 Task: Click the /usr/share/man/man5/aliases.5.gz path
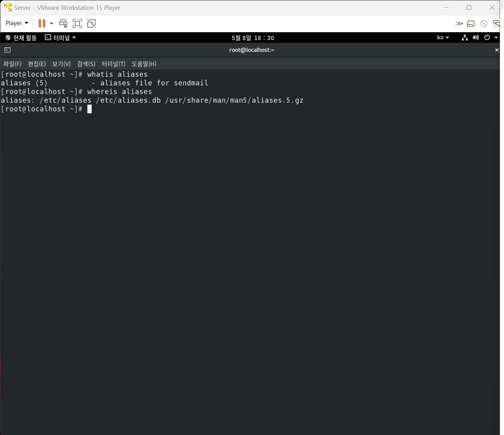point(234,100)
